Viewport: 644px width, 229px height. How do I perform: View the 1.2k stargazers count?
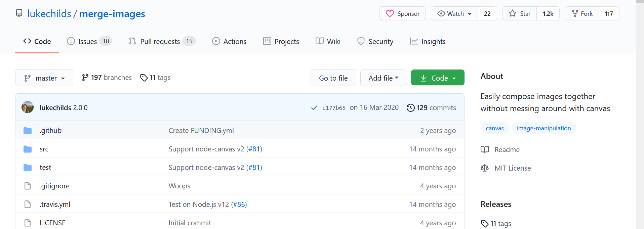pos(548,13)
